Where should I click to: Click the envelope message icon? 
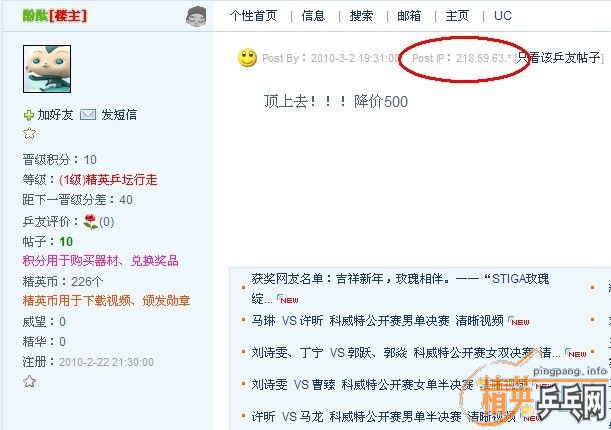coord(88,115)
